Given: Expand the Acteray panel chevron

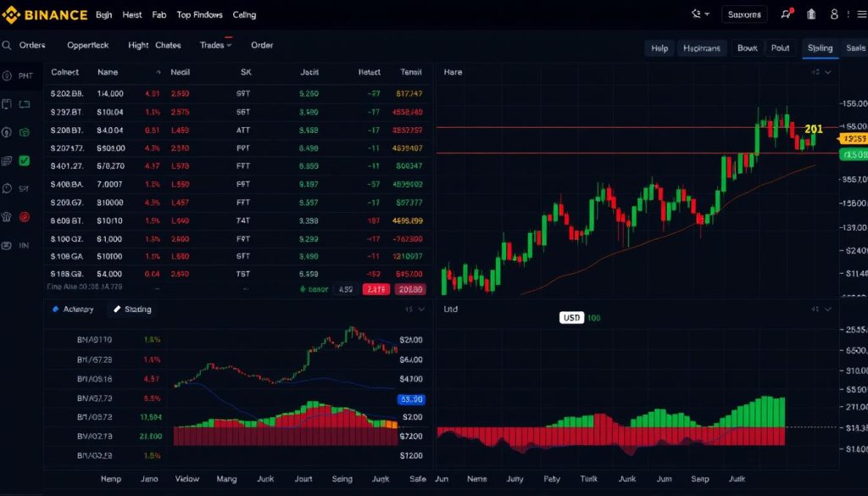Looking at the screenshot, I should (x=421, y=309).
